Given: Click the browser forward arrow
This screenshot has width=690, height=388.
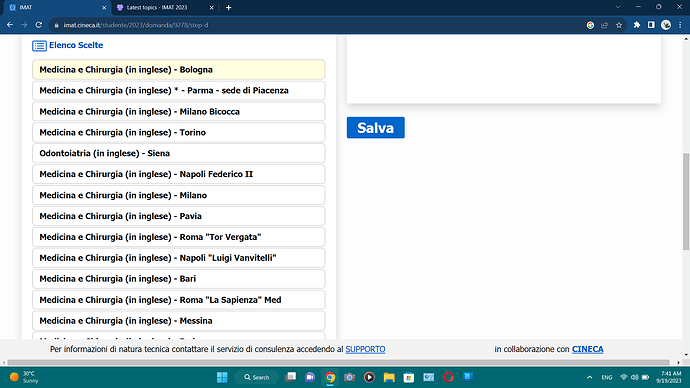Looking at the screenshot, I should click(24, 25).
